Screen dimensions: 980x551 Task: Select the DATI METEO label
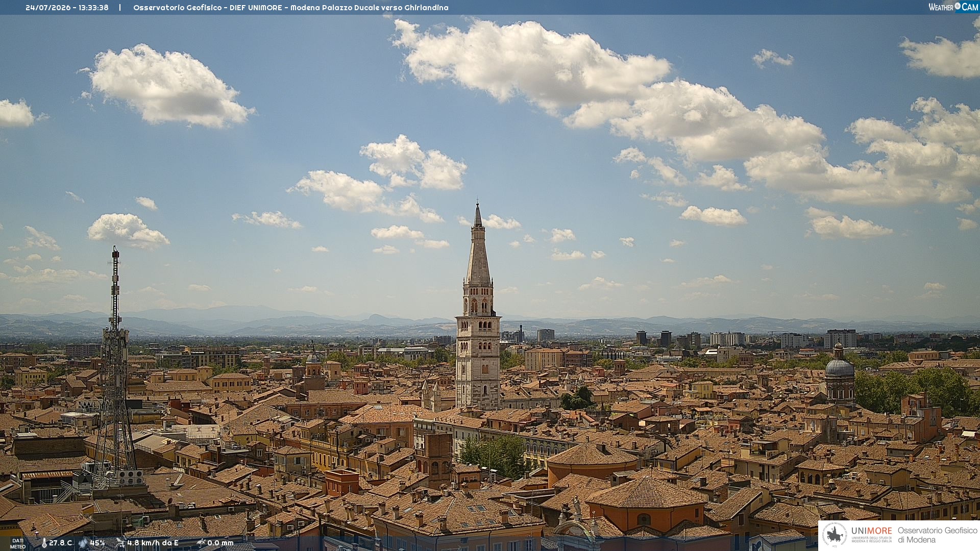click(x=18, y=543)
